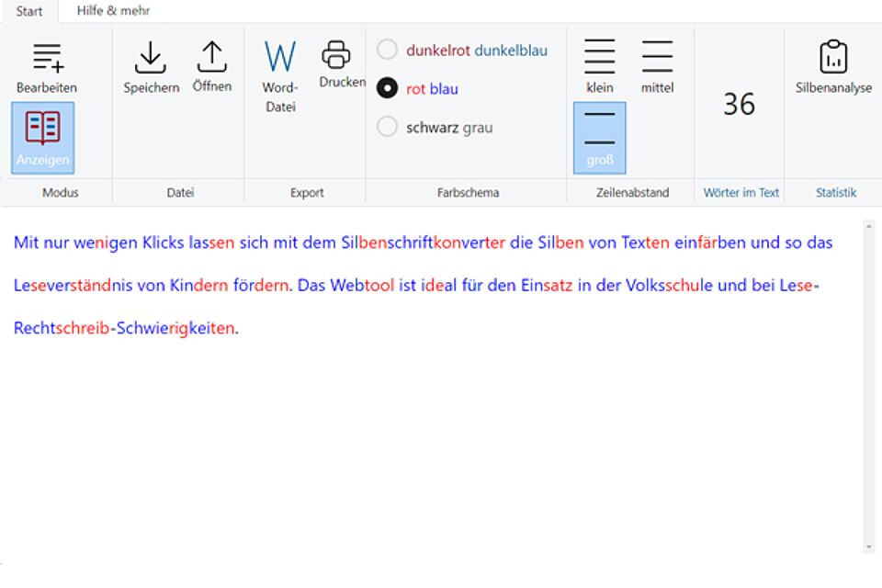Set line spacing to klein

click(x=600, y=66)
